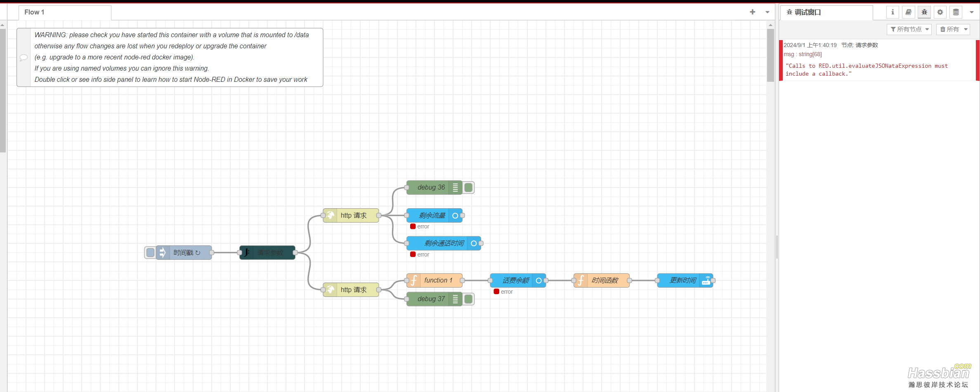Open the help book sidebar icon
980x392 pixels.
[908, 12]
